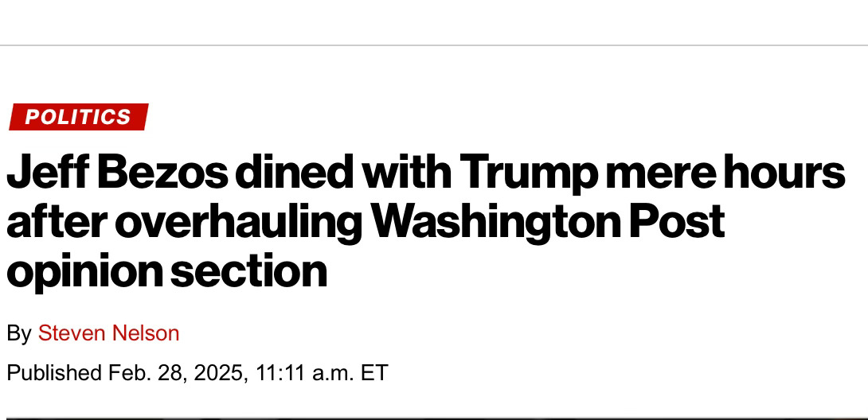The image size is (868, 420).
Task: Click the word 'hours' in the headline
Action: pyautogui.click(x=780, y=173)
